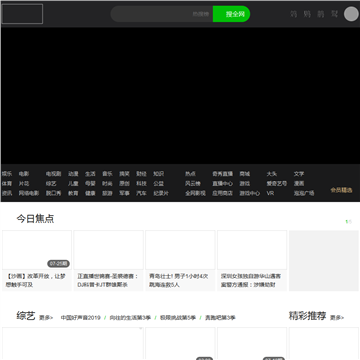Click the 综艺 section heading

pos(26,316)
